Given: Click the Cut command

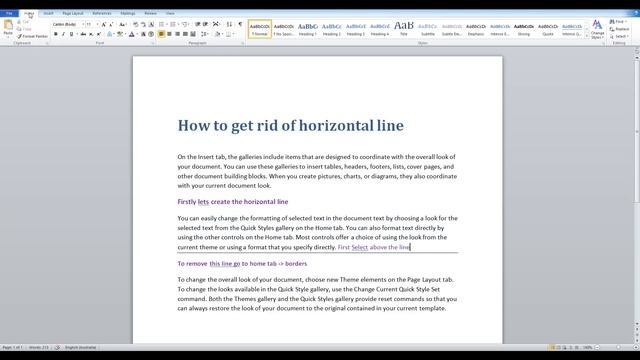Looking at the screenshot, I should pyautogui.click(x=23, y=22).
